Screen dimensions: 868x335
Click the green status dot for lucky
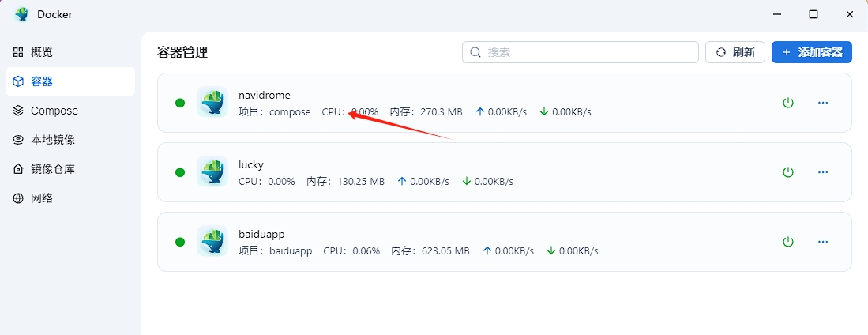[180, 172]
